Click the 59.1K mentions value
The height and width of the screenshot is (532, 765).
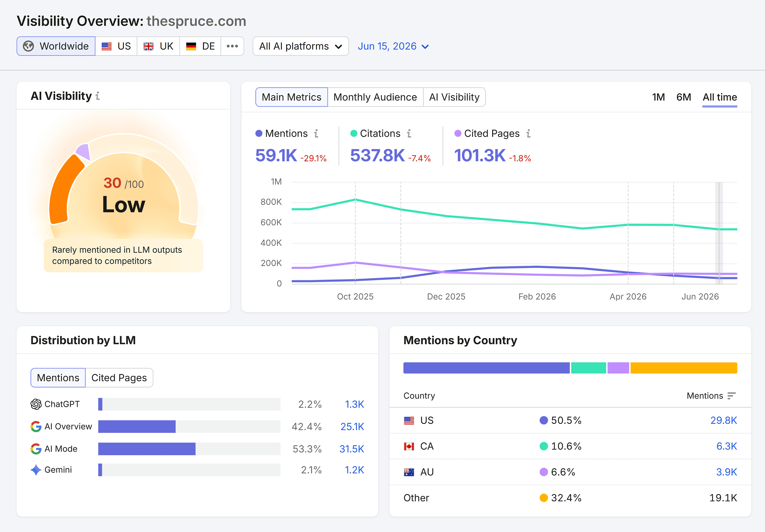pos(276,155)
